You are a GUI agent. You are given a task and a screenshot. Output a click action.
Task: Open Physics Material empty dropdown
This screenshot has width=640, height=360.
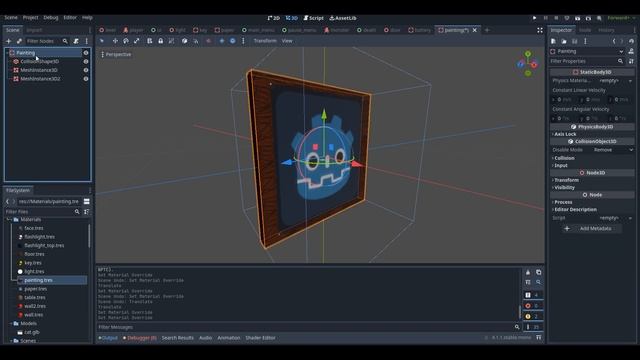[x=616, y=81]
